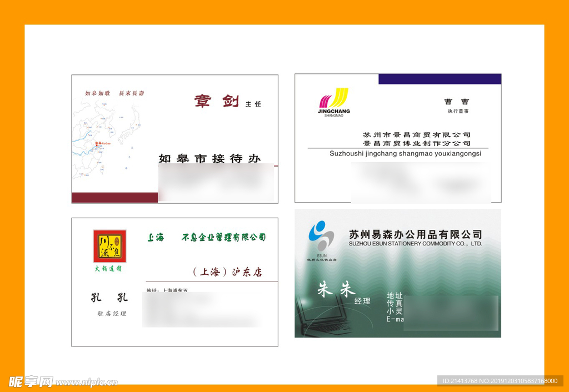Select the name 朱朱
This screenshot has height=392, width=569.
(336, 290)
